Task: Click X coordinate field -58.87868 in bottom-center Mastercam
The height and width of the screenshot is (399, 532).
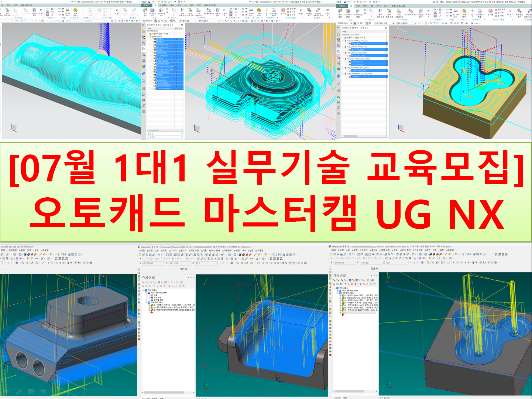Action: 154,263
